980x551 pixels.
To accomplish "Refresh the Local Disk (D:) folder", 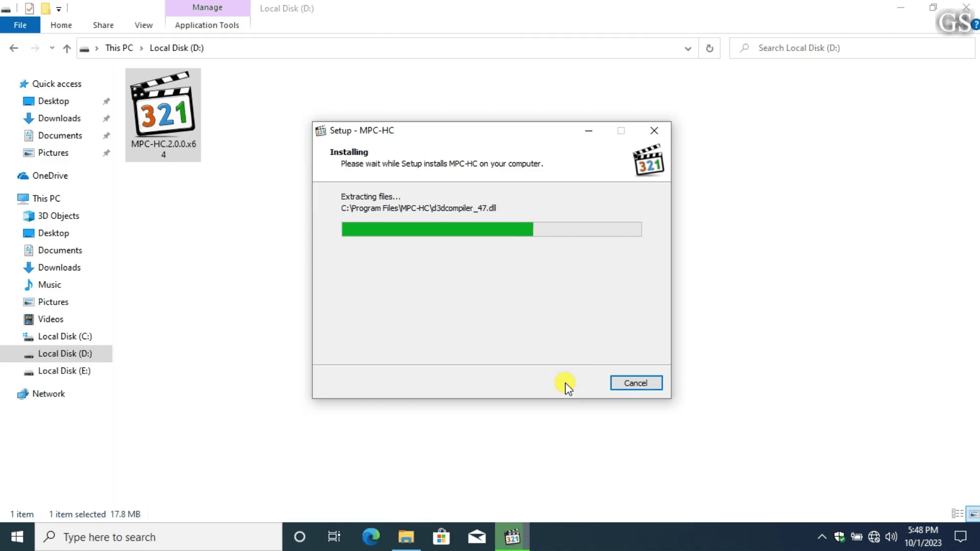I will pyautogui.click(x=709, y=48).
